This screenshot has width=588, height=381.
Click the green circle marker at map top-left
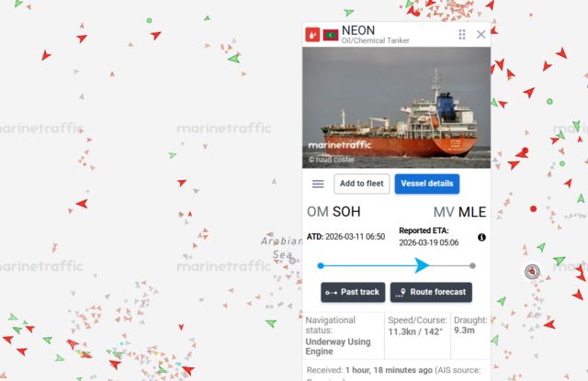[x=149, y=20]
